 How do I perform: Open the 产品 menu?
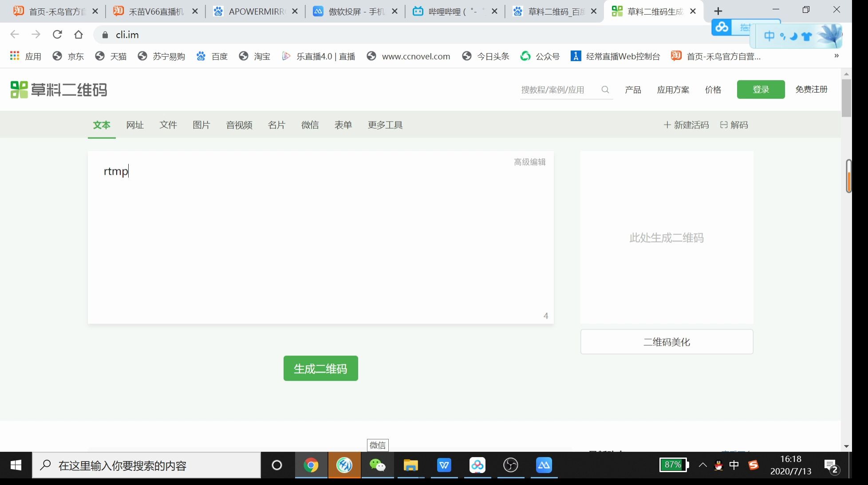pyautogui.click(x=633, y=90)
